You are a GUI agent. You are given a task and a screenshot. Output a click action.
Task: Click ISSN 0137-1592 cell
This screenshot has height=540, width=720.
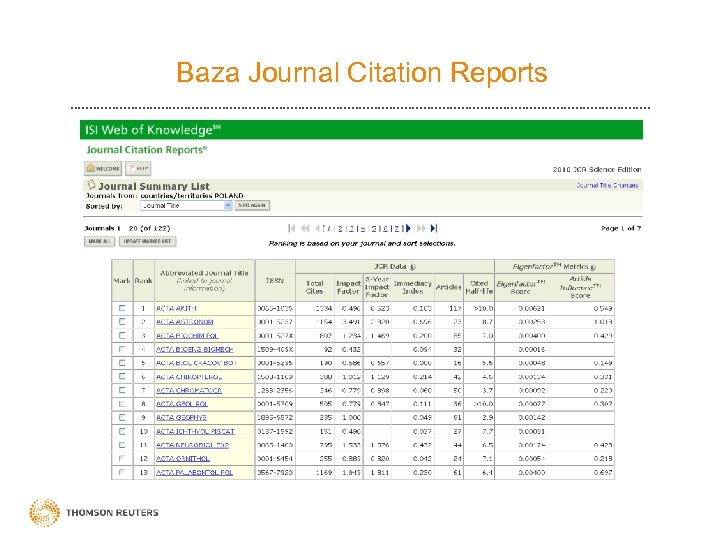point(275,432)
